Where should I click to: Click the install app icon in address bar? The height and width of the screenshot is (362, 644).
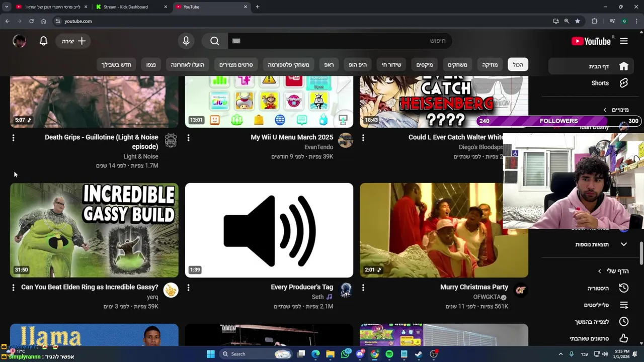[x=556, y=21]
